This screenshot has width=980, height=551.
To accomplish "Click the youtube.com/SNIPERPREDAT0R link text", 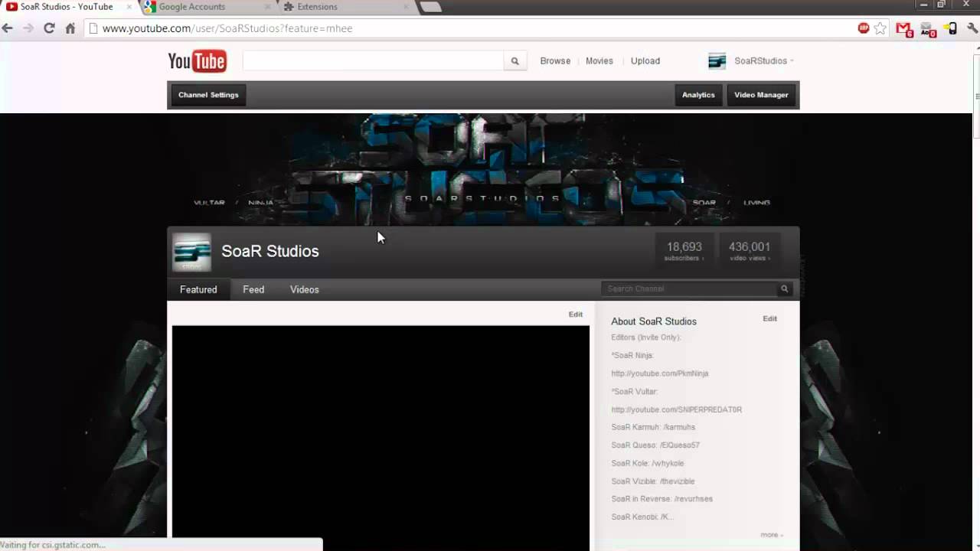I will click(x=677, y=409).
